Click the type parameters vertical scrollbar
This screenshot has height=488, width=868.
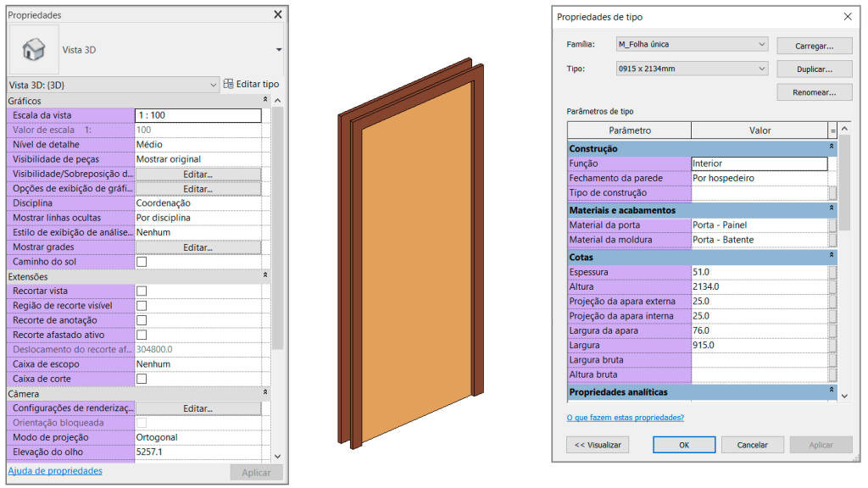click(x=845, y=261)
